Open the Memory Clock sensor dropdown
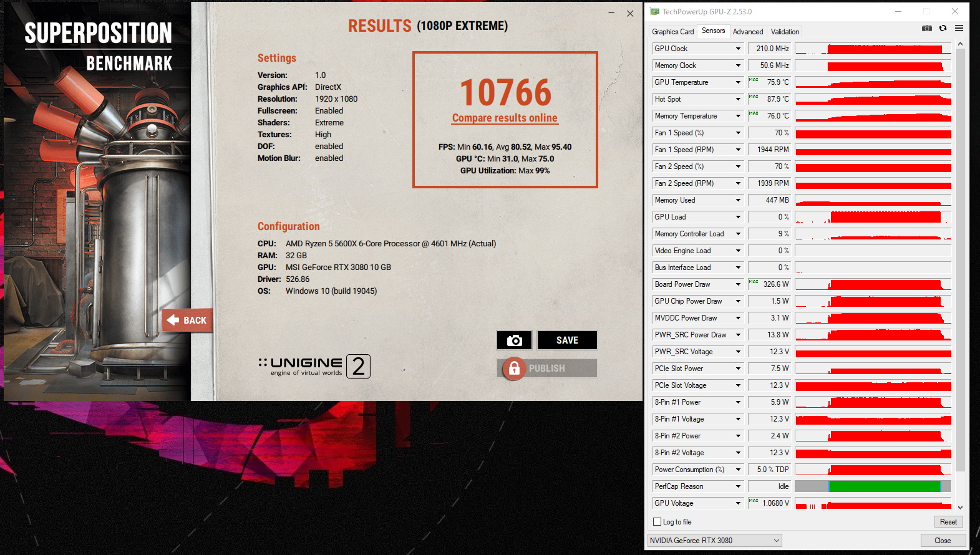Image resolution: width=980 pixels, height=555 pixels. 738,65
